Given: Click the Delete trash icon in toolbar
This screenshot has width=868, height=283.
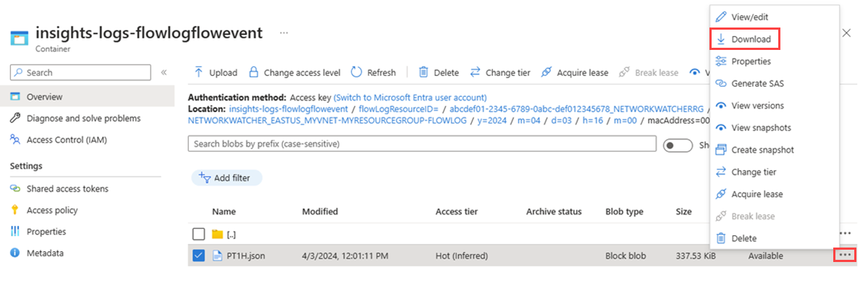Looking at the screenshot, I should (424, 72).
